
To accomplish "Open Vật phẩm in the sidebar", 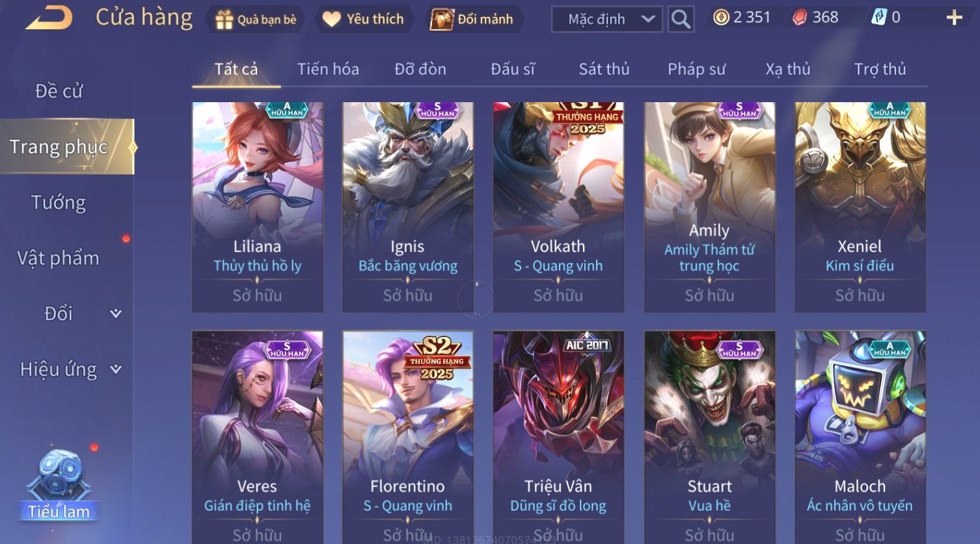I will click(x=59, y=258).
